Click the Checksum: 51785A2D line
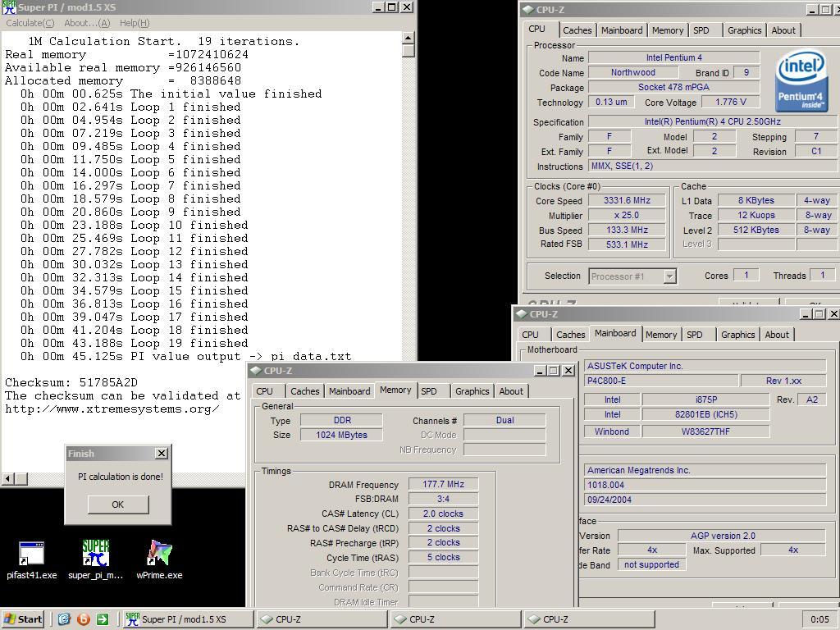Screen dimensions: 840x630 click(x=71, y=382)
